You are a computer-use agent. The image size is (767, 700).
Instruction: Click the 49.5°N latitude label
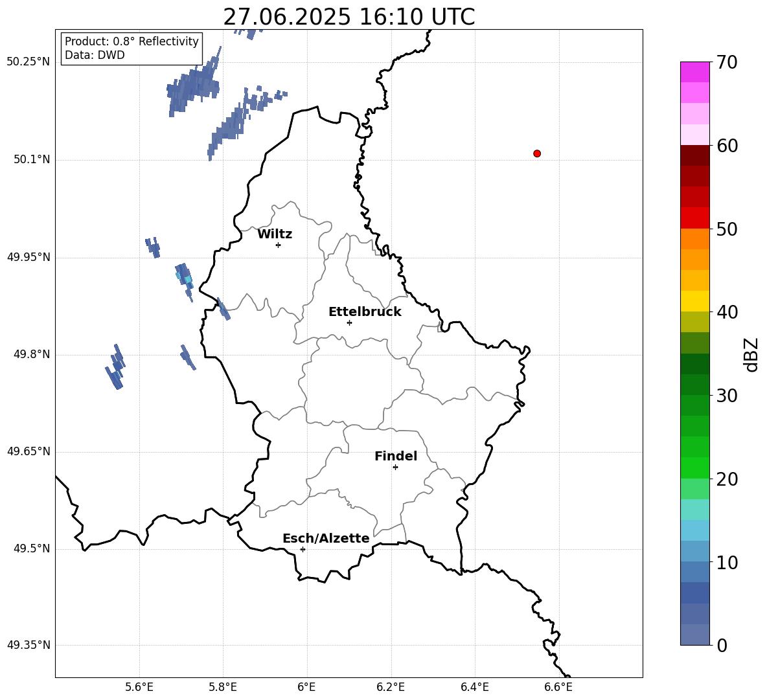[x=32, y=548]
